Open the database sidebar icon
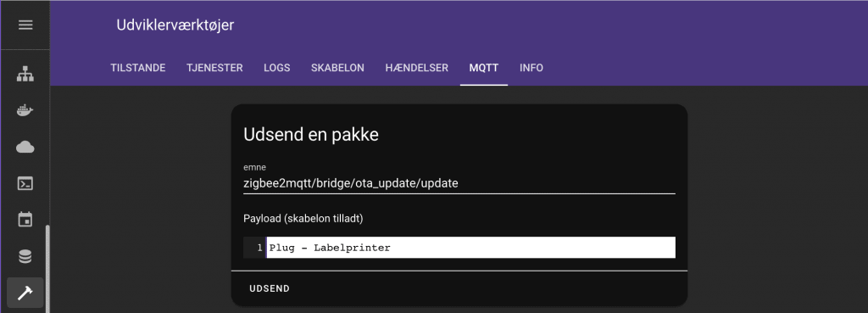This screenshot has height=313, width=868. (x=25, y=256)
